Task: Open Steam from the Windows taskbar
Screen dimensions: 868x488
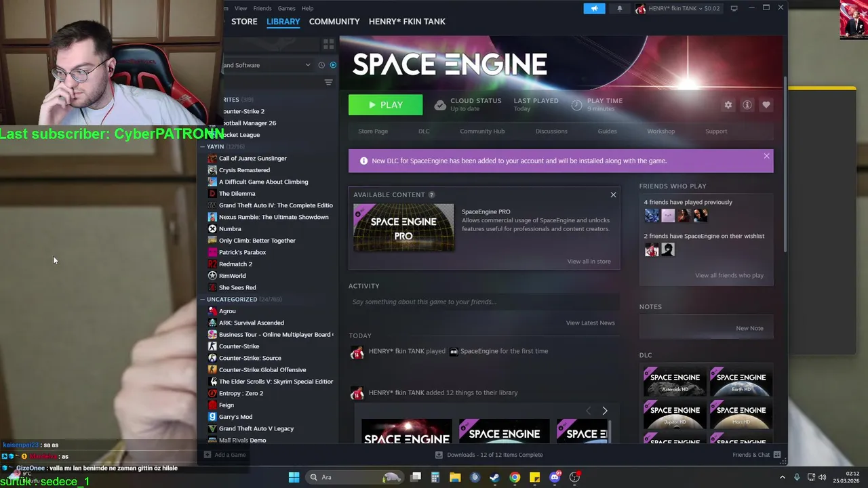Action: click(x=495, y=477)
